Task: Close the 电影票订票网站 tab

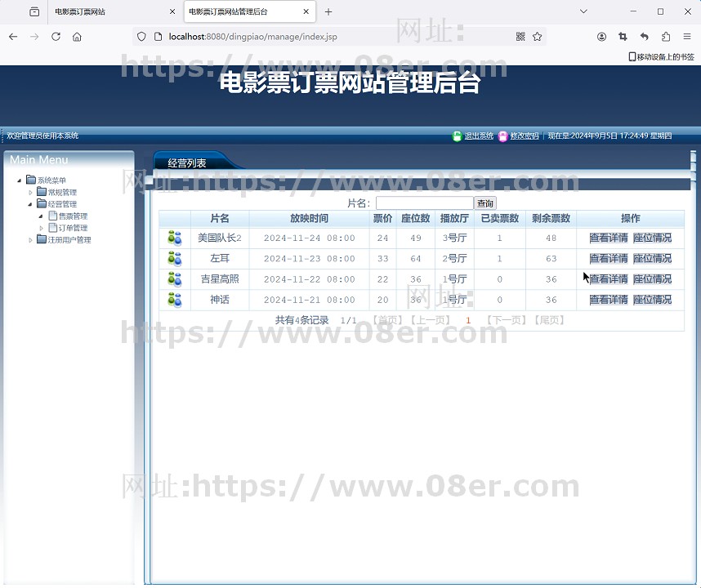Action: 172,11
